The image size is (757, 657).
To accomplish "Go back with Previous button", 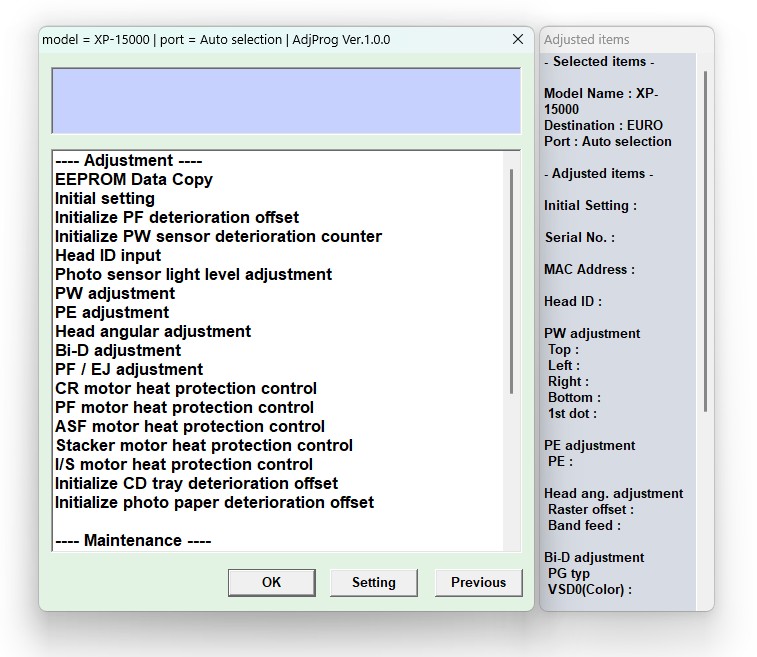I will (x=478, y=582).
